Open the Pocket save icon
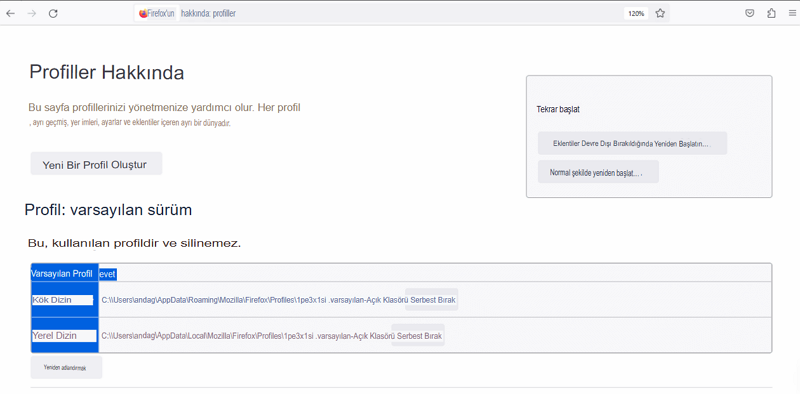Screen dimensions: 800x394 (749, 14)
